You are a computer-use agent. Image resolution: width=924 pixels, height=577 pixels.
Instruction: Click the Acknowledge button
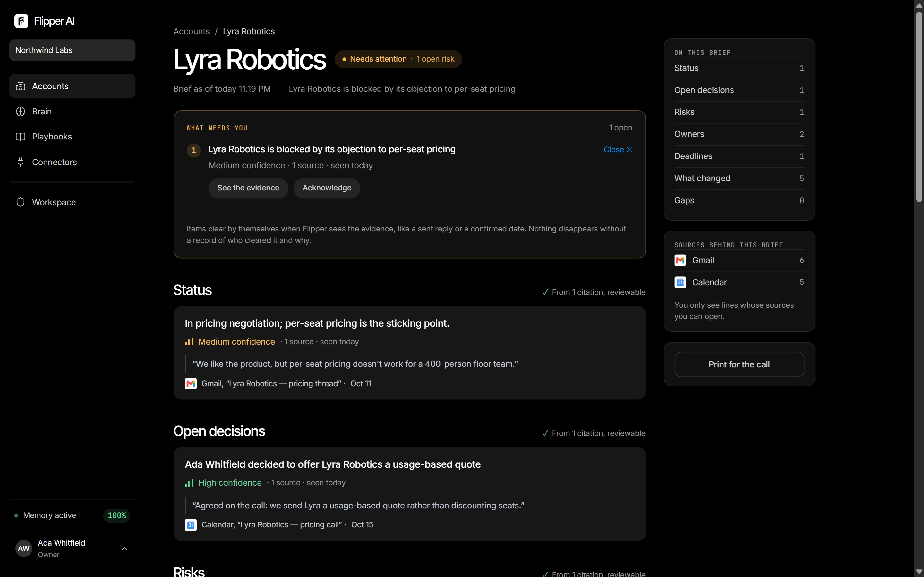tap(327, 188)
